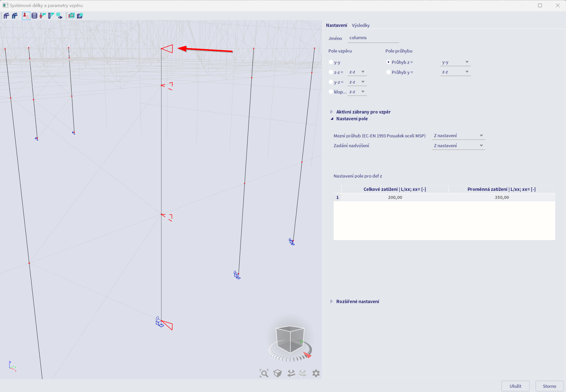Viewport: 566px width, 392px height.
Task: Switch to the Výsledky tab
Action: click(360, 25)
